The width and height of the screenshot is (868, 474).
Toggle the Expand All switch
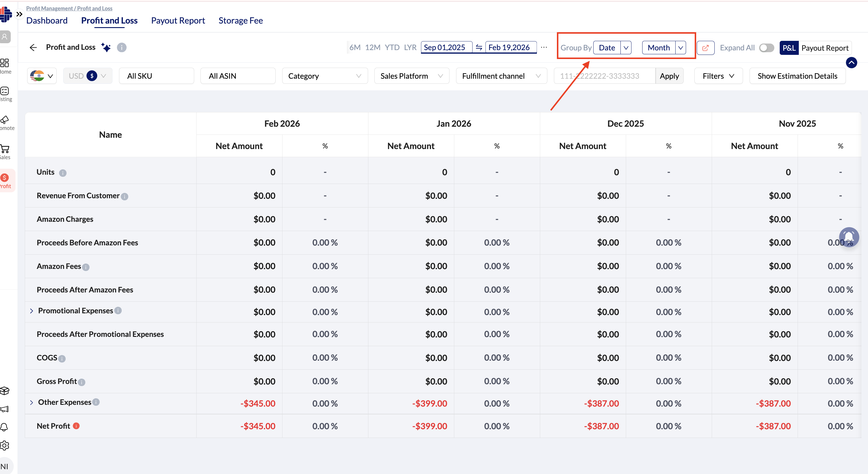coord(766,48)
